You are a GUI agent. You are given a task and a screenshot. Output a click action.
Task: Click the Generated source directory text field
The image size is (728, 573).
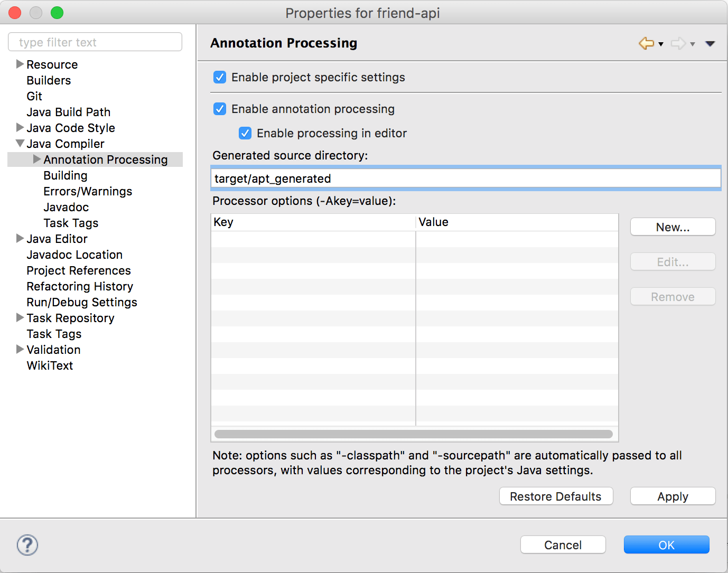pos(465,178)
